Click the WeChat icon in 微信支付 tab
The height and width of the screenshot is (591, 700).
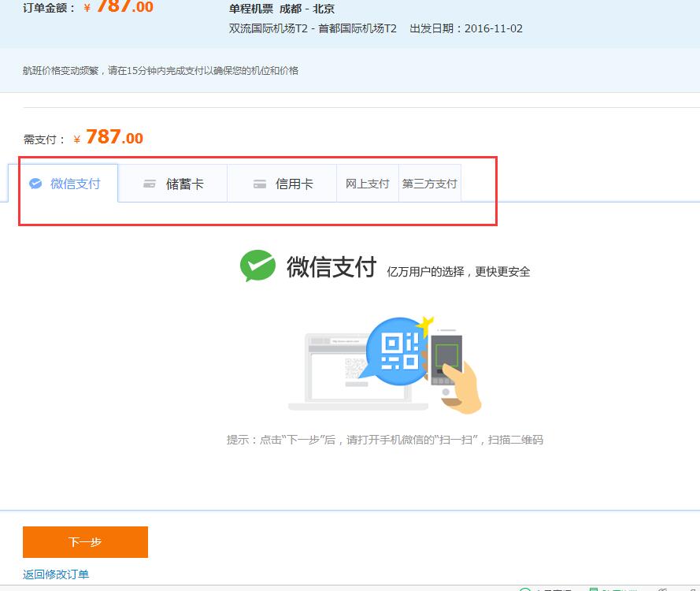(35, 184)
